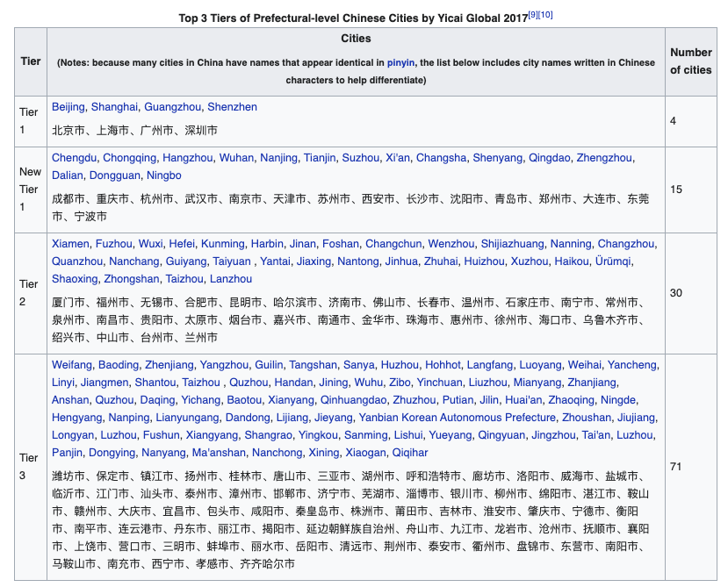The width and height of the screenshot is (728, 587).
Task: Open the Ningbo link
Action: pyautogui.click(x=164, y=175)
